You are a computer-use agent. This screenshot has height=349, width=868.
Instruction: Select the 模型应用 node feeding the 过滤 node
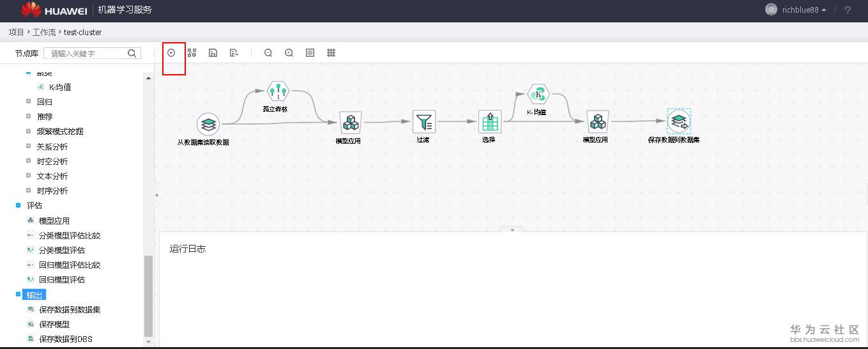point(349,121)
